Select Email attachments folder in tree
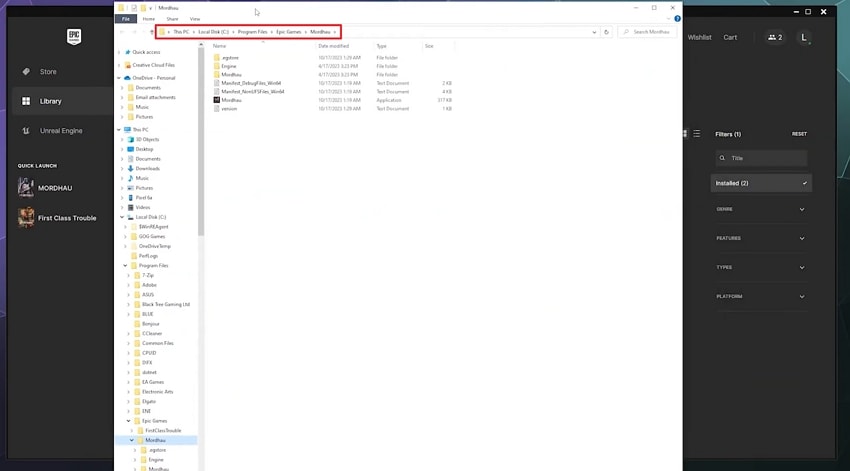850x471 pixels. click(x=155, y=98)
